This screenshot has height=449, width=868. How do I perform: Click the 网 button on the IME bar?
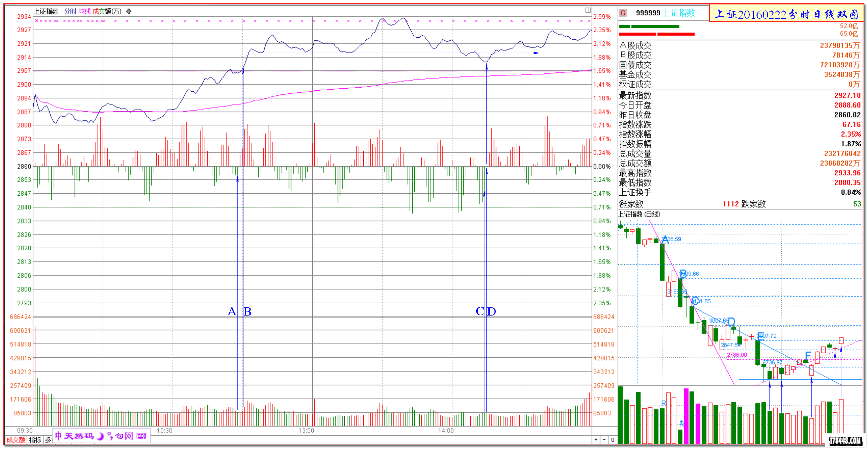click(x=129, y=436)
